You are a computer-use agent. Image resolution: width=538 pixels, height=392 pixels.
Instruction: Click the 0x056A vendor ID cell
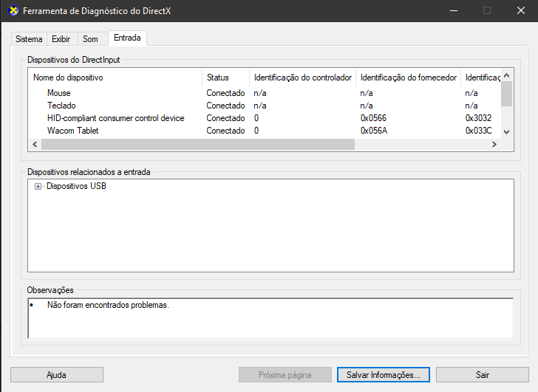[374, 131]
